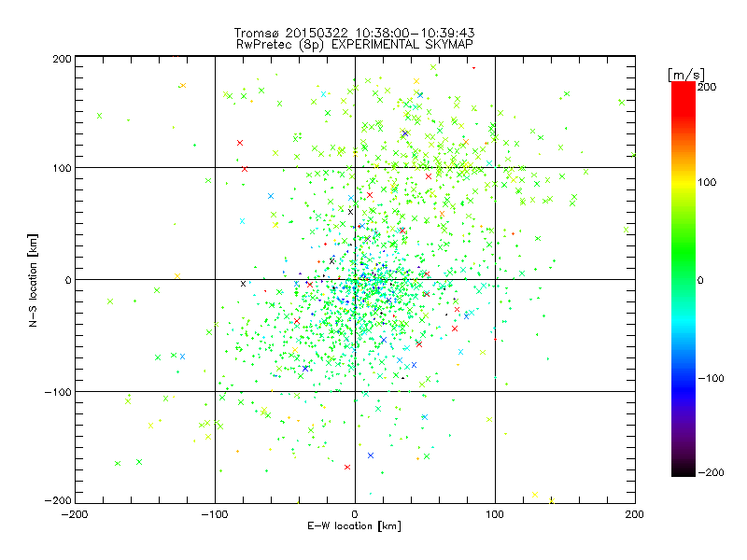Click the '100' label on the colorbar

(x=707, y=182)
